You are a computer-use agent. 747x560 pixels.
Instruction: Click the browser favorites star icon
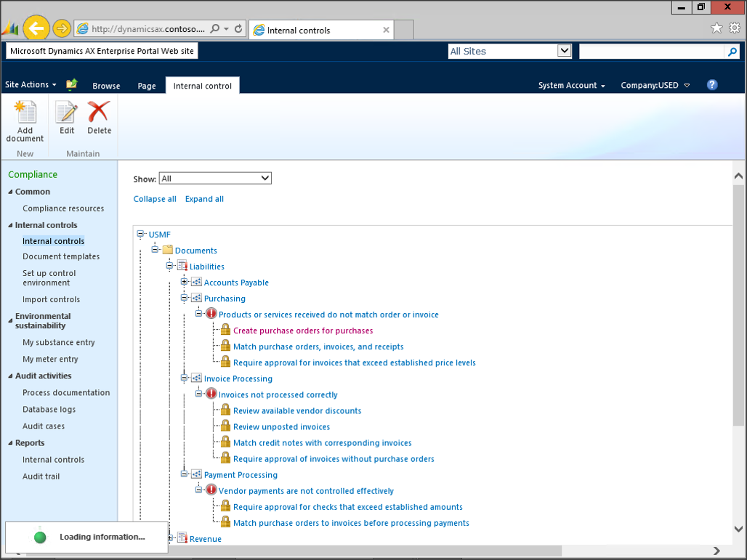[x=716, y=28]
